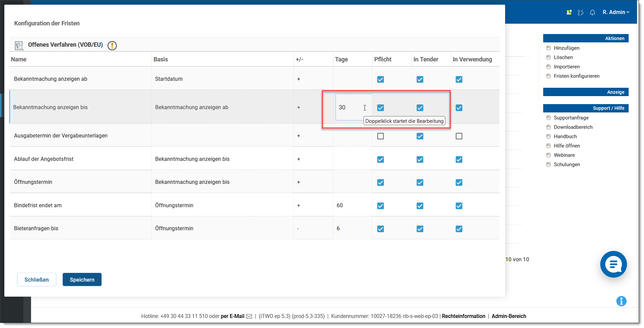
Task: Open the Supportanfrage link
Action: [x=571, y=118]
